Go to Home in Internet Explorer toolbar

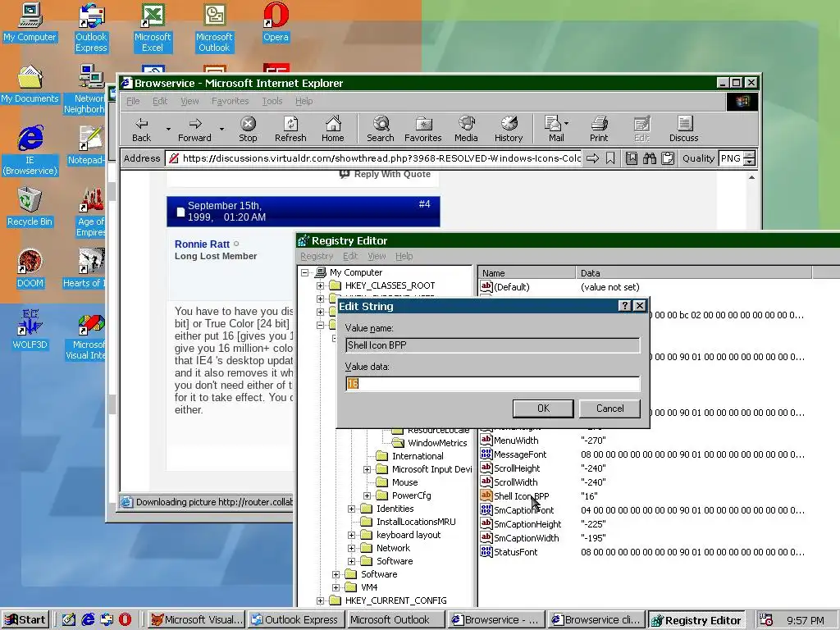[333, 130]
